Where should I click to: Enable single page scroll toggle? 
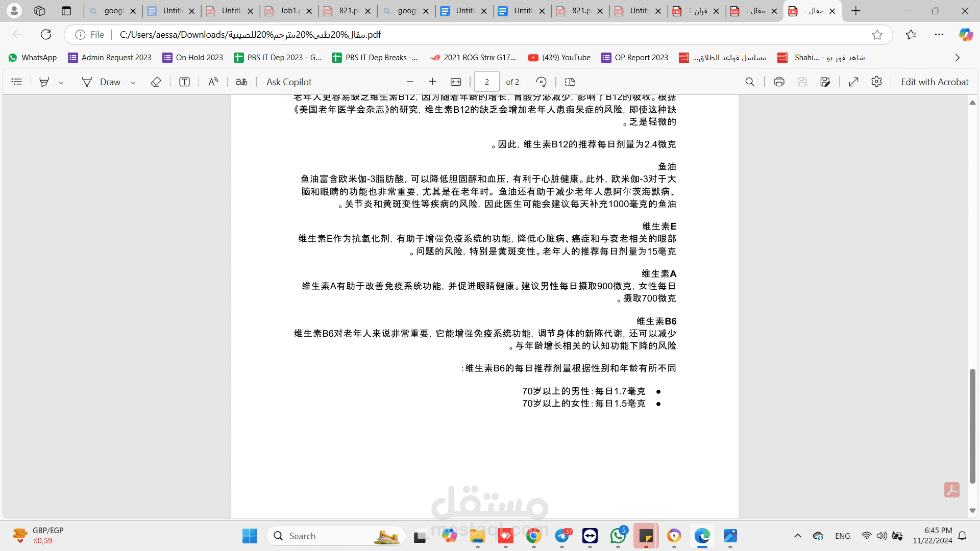(x=570, y=82)
